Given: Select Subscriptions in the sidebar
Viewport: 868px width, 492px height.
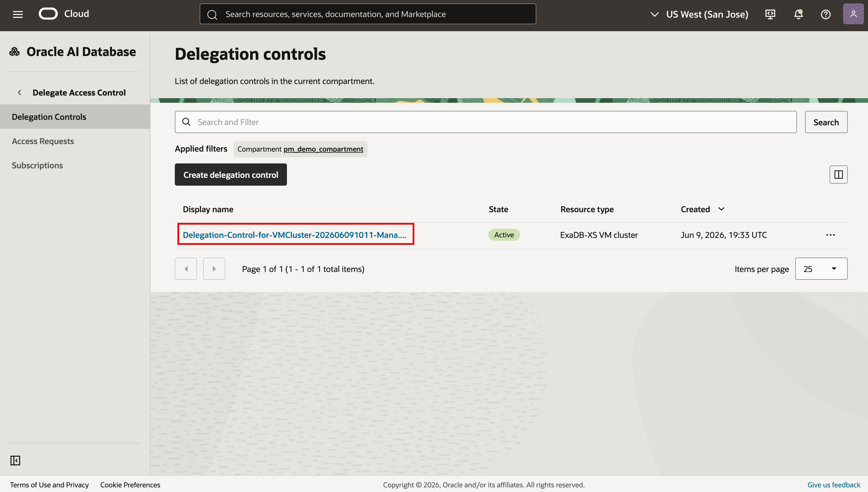Looking at the screenshot, I should click(x=37, y=165).
